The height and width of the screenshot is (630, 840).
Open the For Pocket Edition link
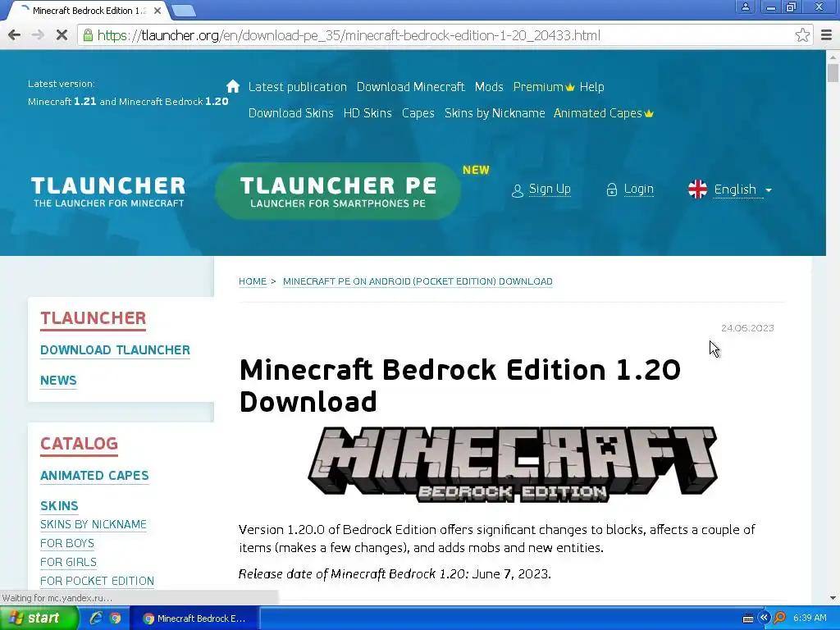(97, 581)
